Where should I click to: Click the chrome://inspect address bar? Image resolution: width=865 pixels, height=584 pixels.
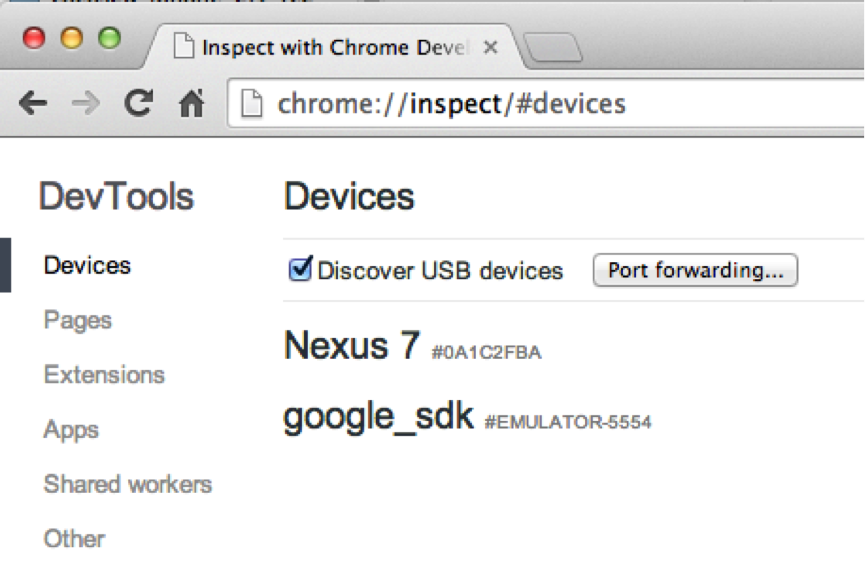pos(546,104)
